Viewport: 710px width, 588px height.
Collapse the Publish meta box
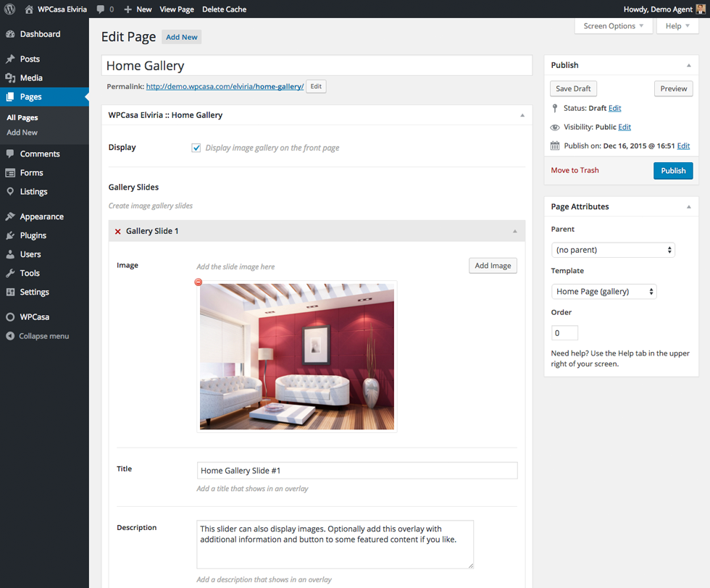pyautogui.click(x=688, y=65)
